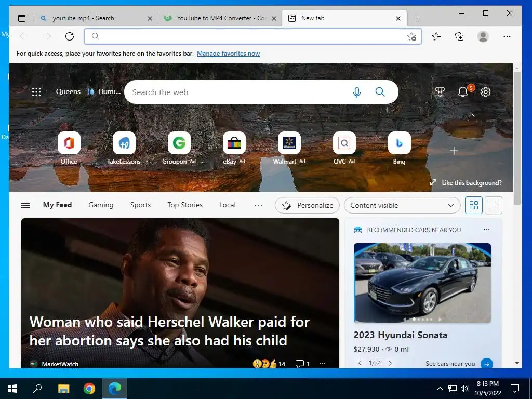Click the Queens location label
Screen dimensions: 532x399
(x=68, y=91)
